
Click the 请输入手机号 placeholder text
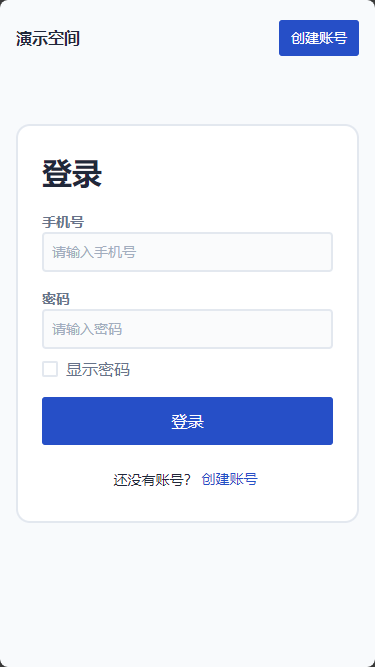(94, 252)
